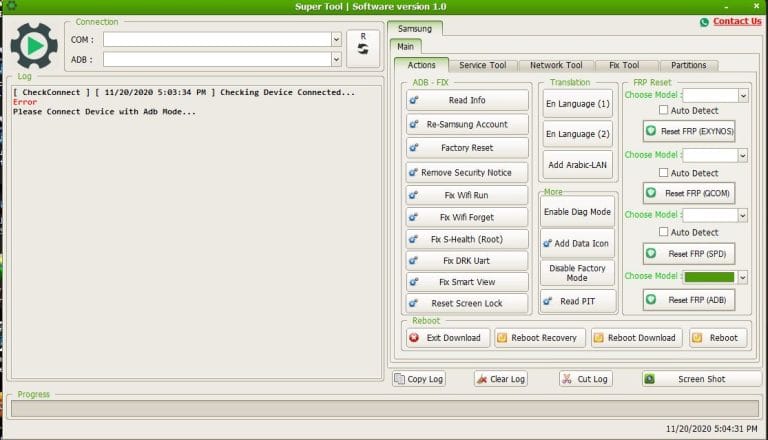Viewport: 768px width, 440px height.
Task: Click the large play gear logo icon
Action: tap(34, 46)
